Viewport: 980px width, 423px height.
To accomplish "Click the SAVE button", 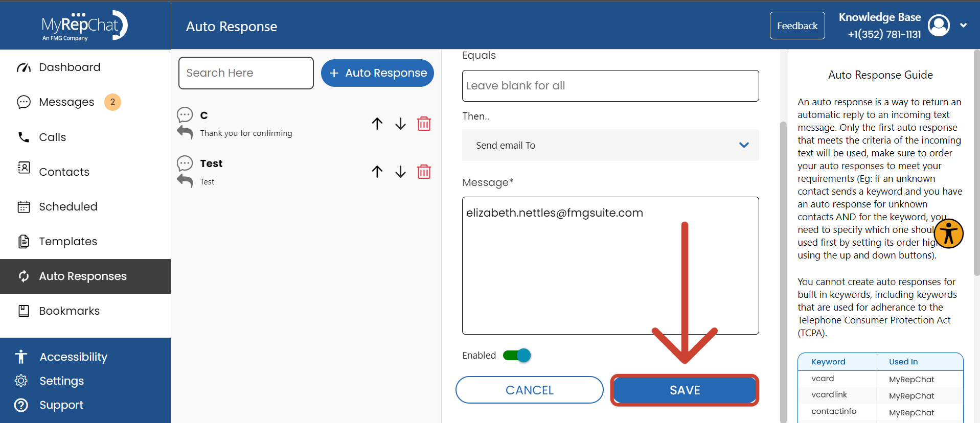I will click(685, 390).
